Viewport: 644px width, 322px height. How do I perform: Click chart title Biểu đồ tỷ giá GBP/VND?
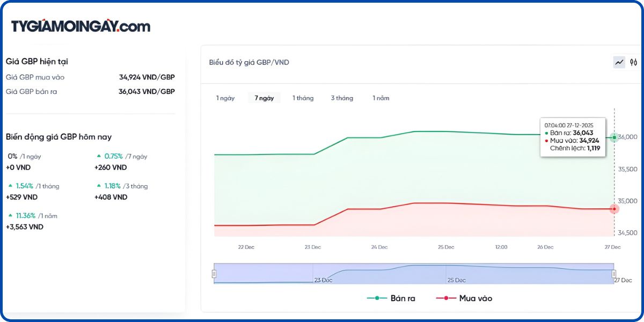249,62
